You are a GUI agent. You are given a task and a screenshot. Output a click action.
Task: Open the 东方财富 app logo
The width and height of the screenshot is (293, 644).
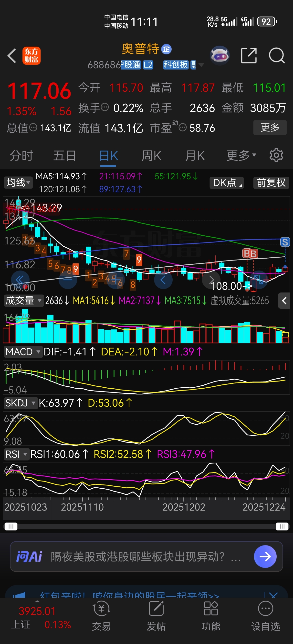[x=31, y=56]
